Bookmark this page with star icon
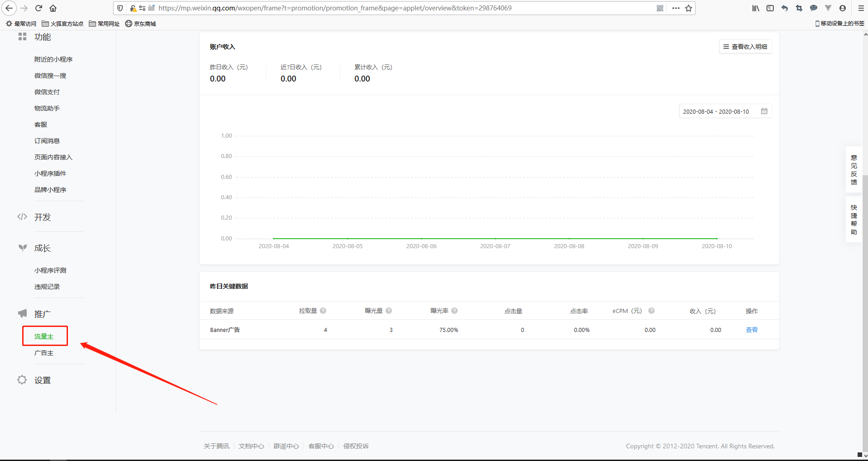The image size is (868, 461). coord(689,8)
